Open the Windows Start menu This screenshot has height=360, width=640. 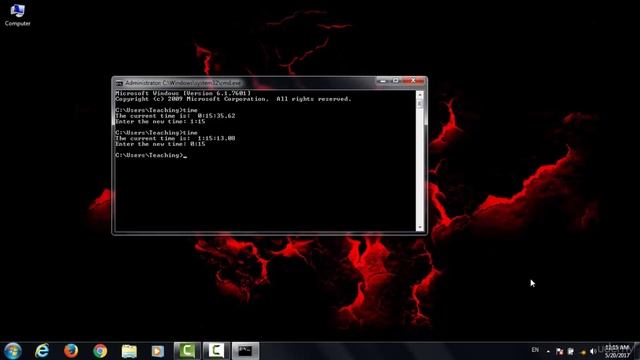coord(13,351)
